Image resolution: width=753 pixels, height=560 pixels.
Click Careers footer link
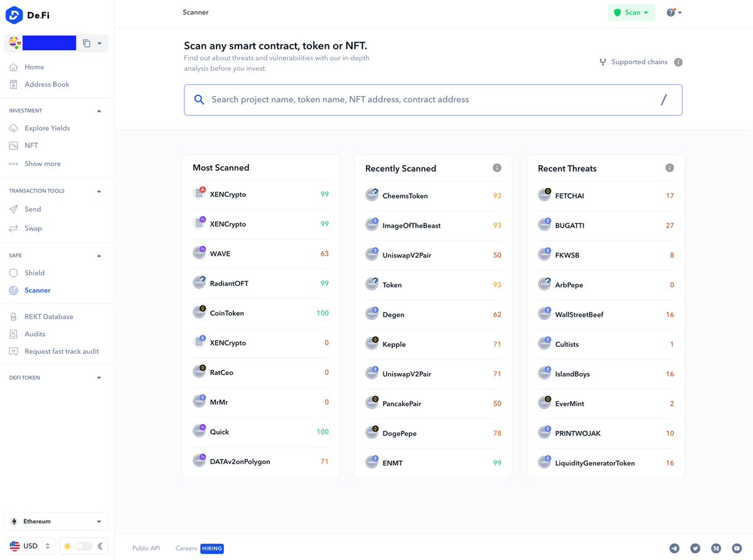point(186,548)
